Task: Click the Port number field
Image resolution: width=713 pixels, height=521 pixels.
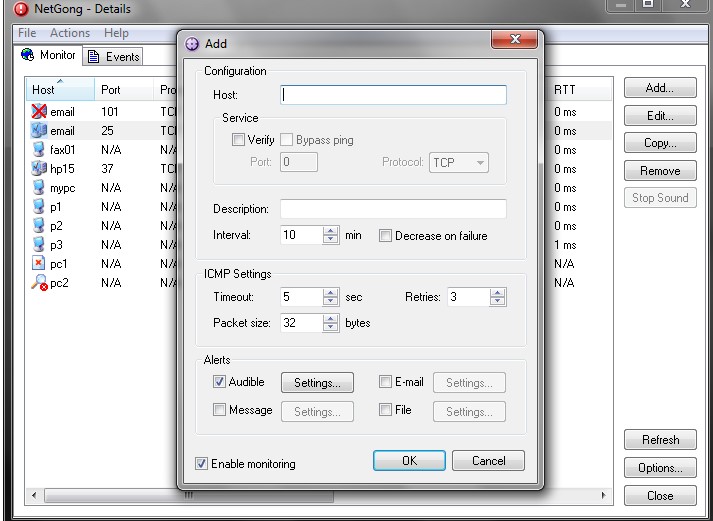Action: point(299,162)
